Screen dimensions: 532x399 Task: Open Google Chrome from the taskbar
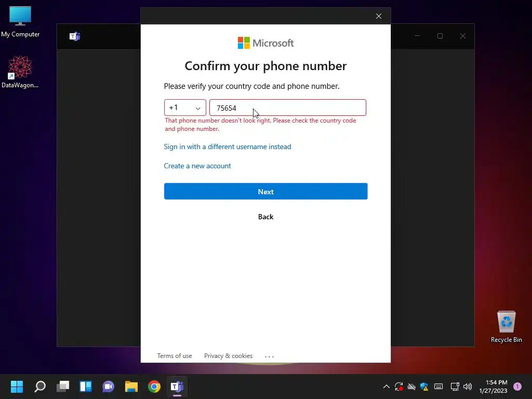click(154, 387)
